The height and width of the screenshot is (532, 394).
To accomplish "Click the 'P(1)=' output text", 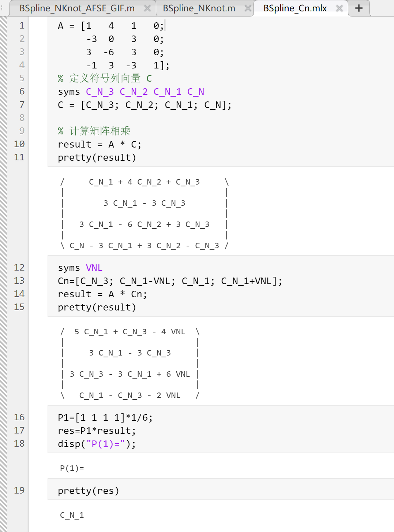I will (72, 468).
